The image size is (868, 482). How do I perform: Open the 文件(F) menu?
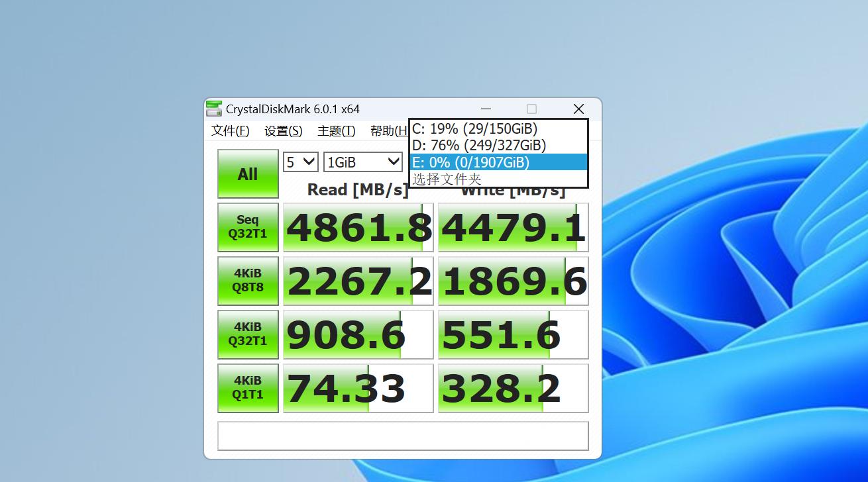tap(230, 130)
